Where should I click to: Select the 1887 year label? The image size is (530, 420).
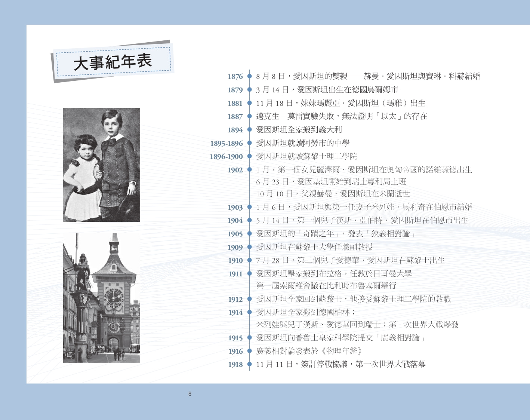click(x=235, y=117)
